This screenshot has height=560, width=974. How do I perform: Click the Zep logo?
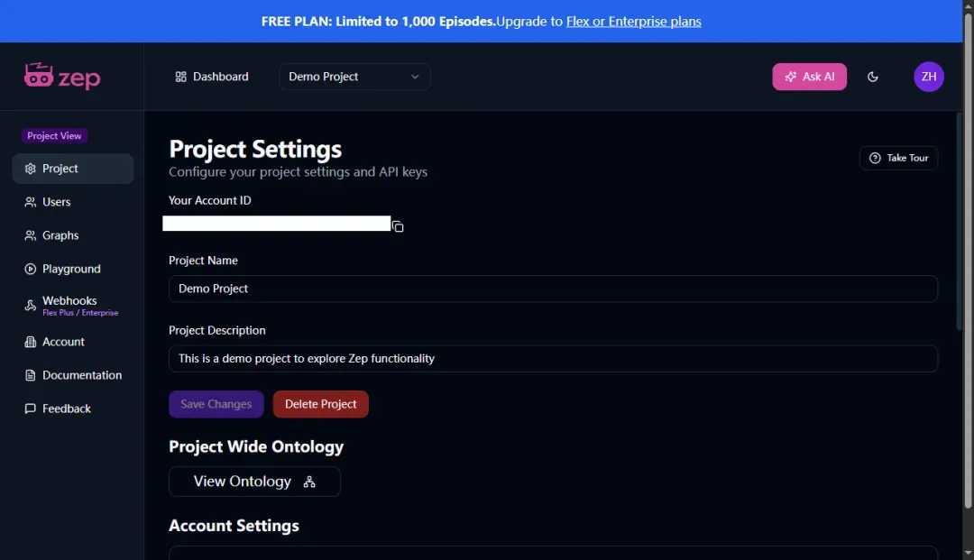point(62,77)
